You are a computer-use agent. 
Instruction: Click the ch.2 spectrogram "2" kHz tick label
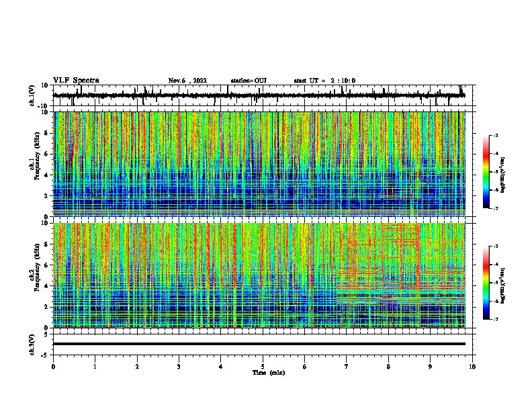coord(46,307)
